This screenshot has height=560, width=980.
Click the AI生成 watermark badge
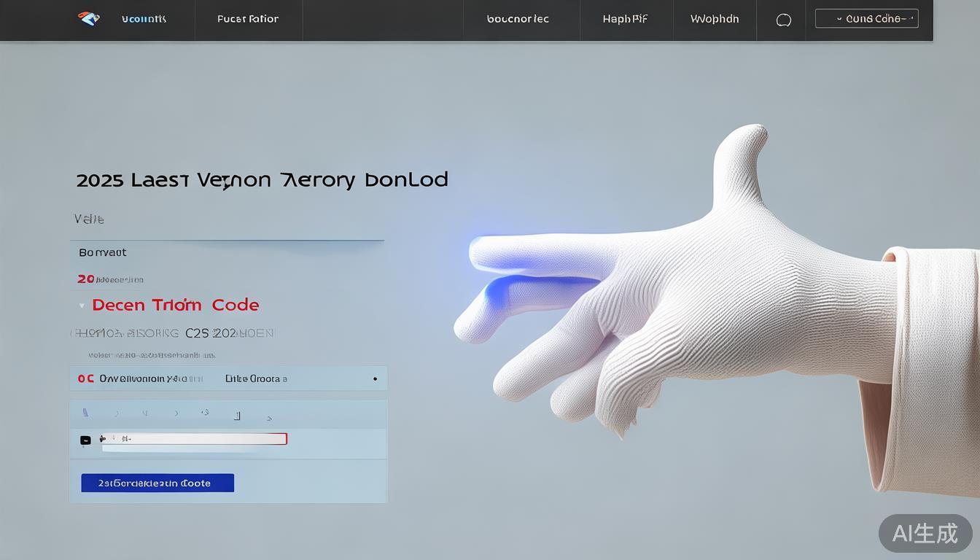(x=925, y=533)
